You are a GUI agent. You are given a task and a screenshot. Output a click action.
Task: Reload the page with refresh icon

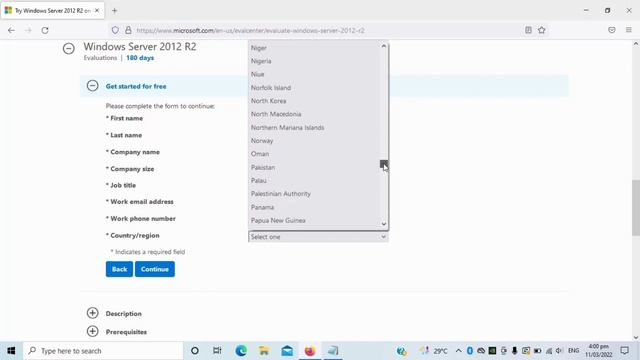pos(45,30)
